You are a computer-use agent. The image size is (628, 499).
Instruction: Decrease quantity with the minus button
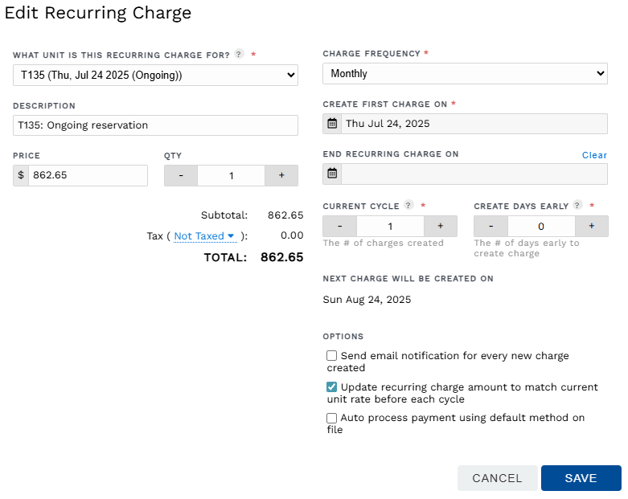tap(181, 175)
